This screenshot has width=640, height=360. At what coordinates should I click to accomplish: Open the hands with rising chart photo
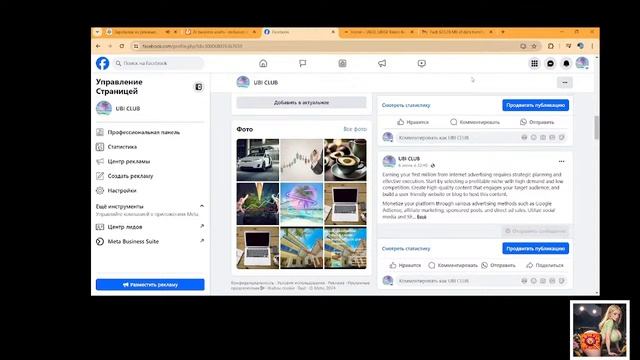pos(258,204)
